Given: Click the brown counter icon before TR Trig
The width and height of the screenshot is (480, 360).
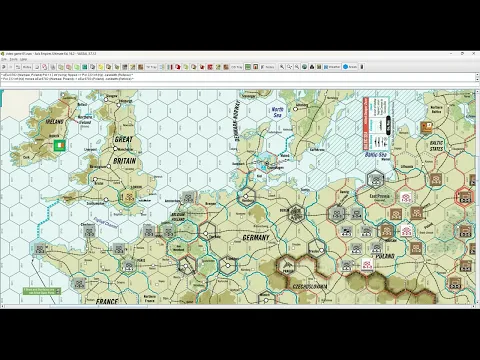Looking at the screenshot, I should click(x=141, y=67).
